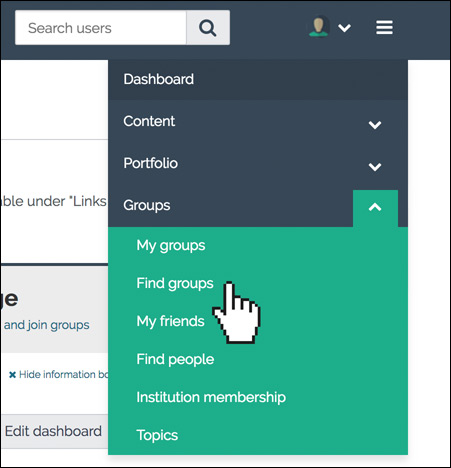Image resolution: width=451 pixels, height=468 pixels.
Task: Open My groups in the Groups submenu
Action: [171, 246]
